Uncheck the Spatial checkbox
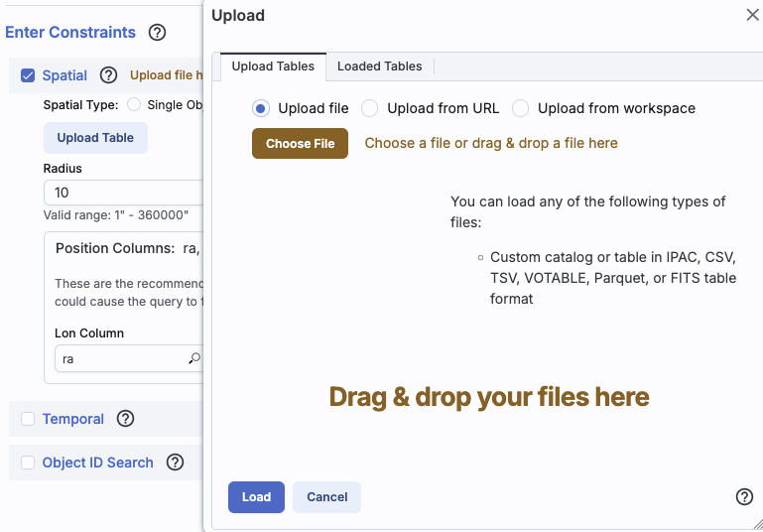The width and height of the screenshot is (763, 532). coord(28,75)
